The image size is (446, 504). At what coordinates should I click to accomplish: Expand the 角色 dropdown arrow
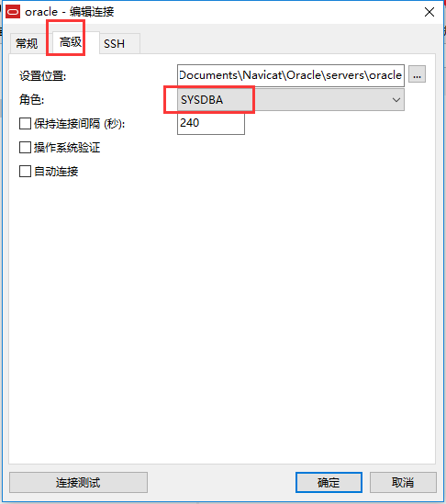click(396, 100)
